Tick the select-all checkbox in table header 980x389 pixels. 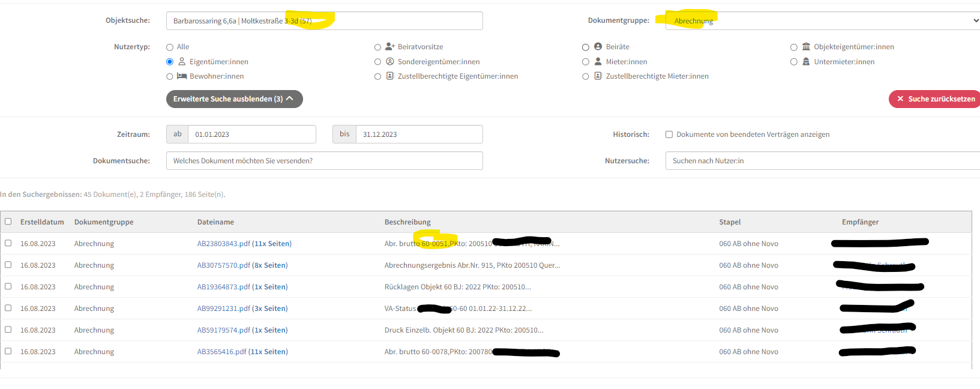pos(8,222)
